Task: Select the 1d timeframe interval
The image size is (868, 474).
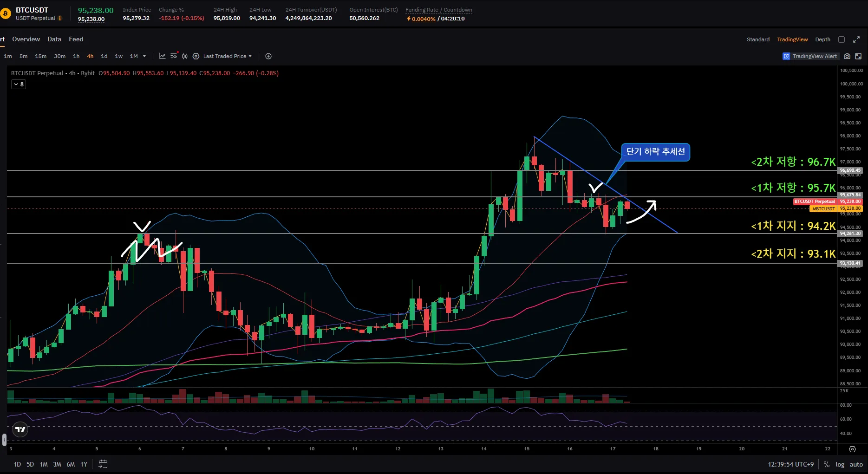Action: (104, 56)
